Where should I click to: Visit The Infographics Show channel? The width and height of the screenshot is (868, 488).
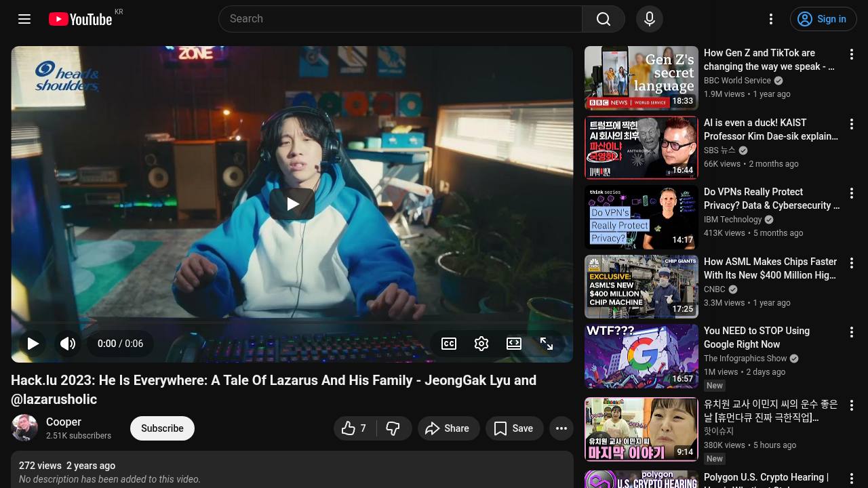click(745, 359)
